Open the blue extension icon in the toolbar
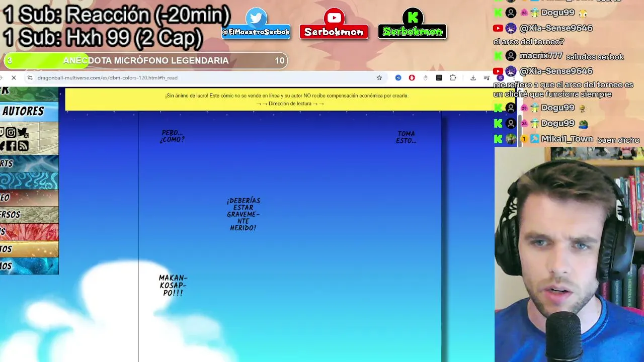The image size is (644, 362). [x=398, y=78]
